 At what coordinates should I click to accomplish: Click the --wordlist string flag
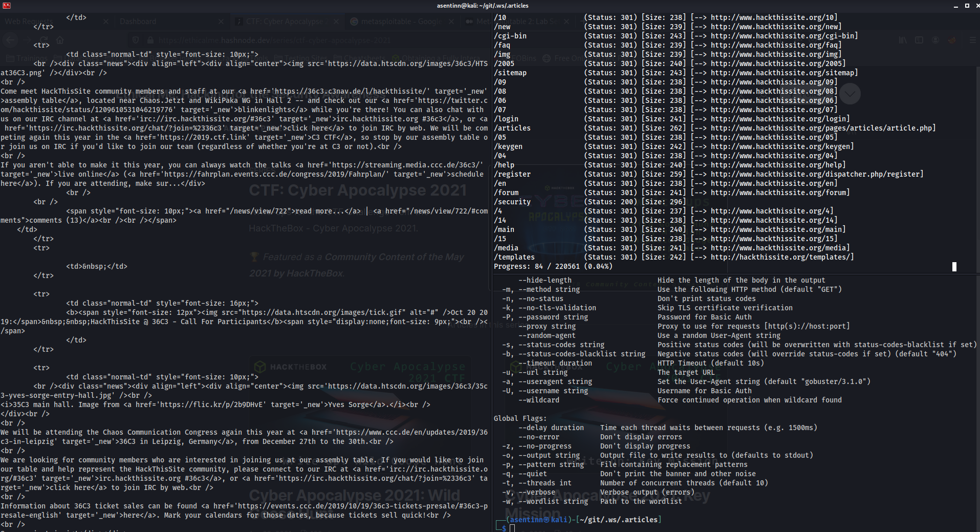click(x=553, y=501)
